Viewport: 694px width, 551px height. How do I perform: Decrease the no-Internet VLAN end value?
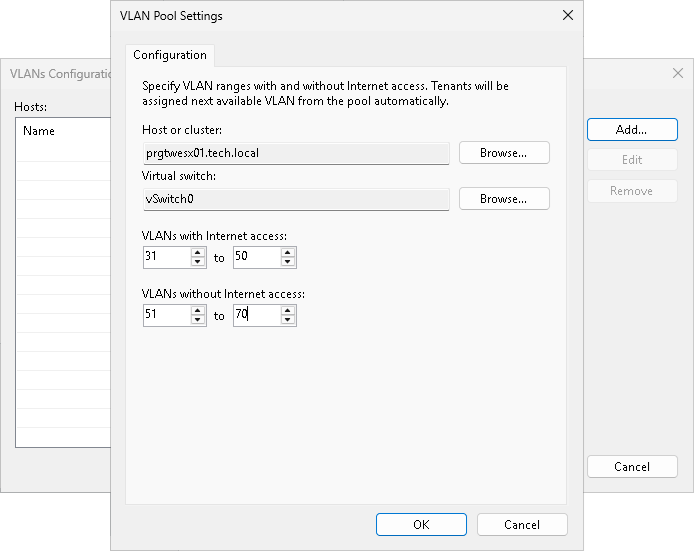288,320
